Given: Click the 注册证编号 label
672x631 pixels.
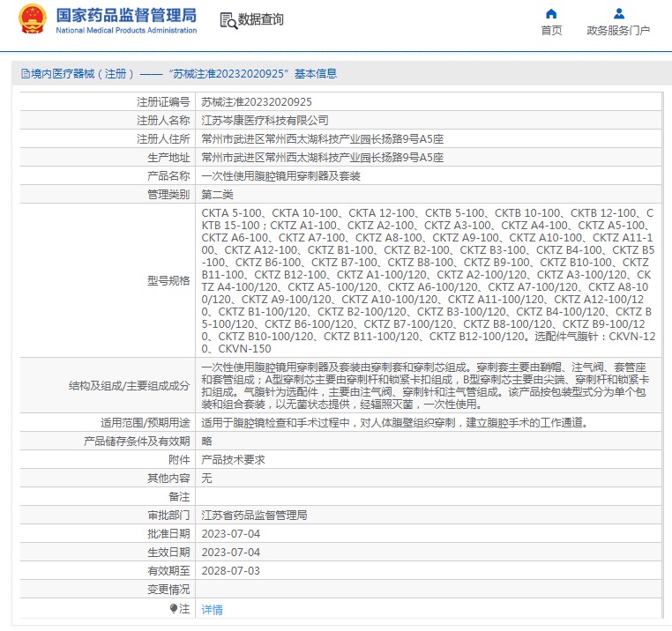Looking at the screenshot, I should coord(163,102).
